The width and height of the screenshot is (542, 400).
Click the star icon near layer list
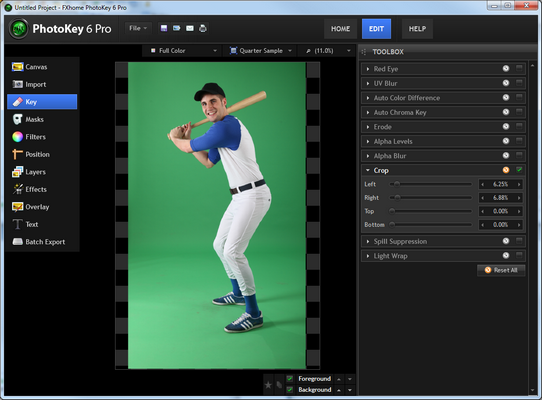tap(268, 384)
